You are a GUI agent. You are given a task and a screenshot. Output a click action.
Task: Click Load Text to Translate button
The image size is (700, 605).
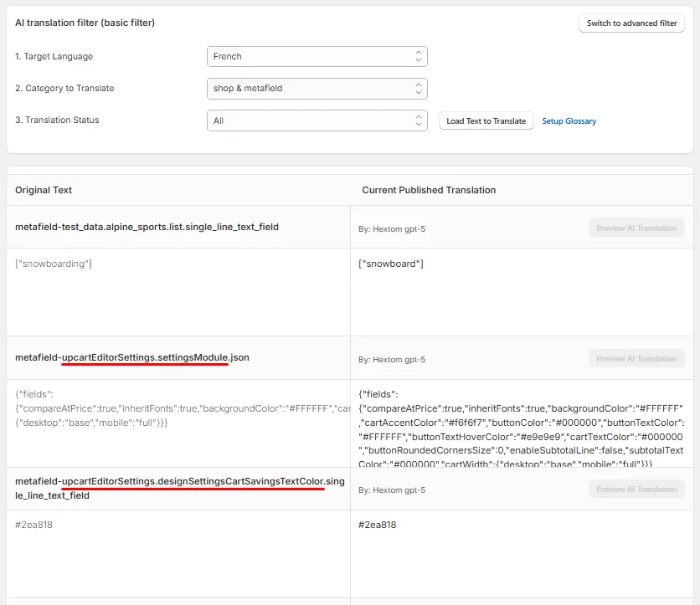(x=486, y=120)
